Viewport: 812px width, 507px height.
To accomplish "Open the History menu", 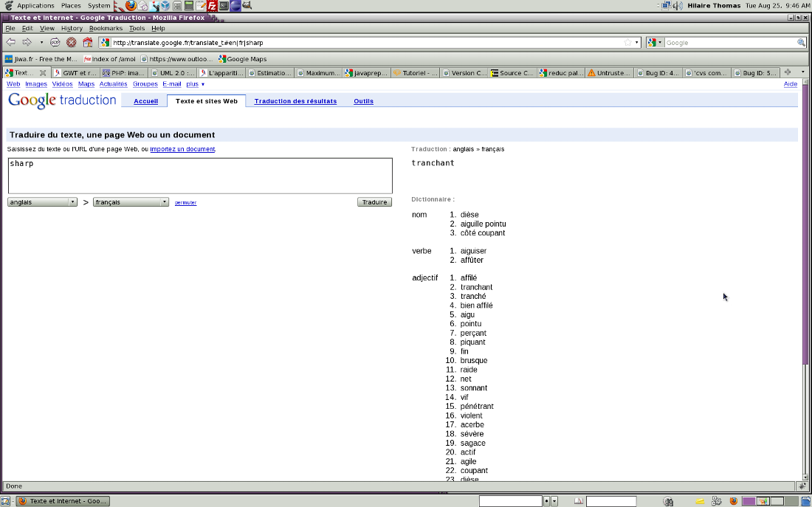I will coord(72,28).
